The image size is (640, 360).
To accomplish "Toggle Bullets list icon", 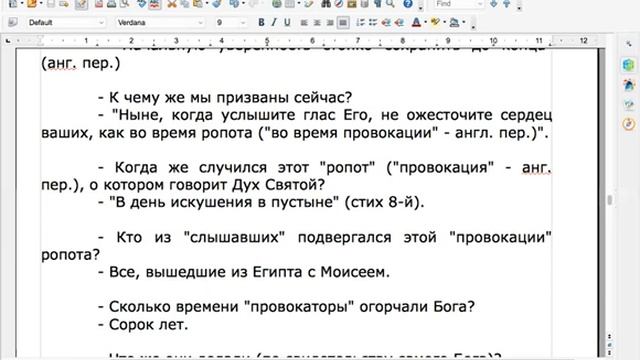I will (373, 23).
